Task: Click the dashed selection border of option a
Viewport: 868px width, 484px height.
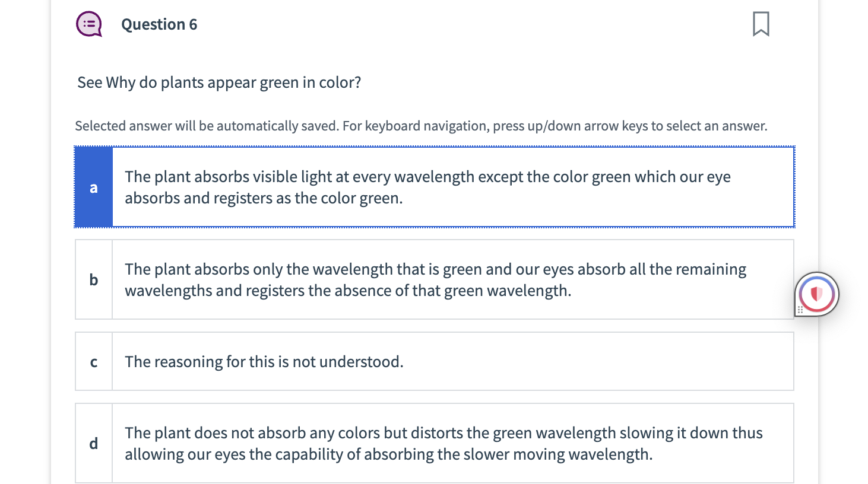Action: [x=433, y=145]
